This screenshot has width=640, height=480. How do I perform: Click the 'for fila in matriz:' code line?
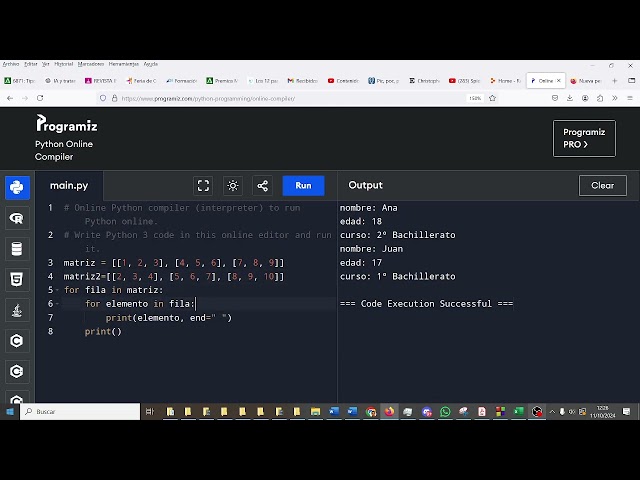113,290
